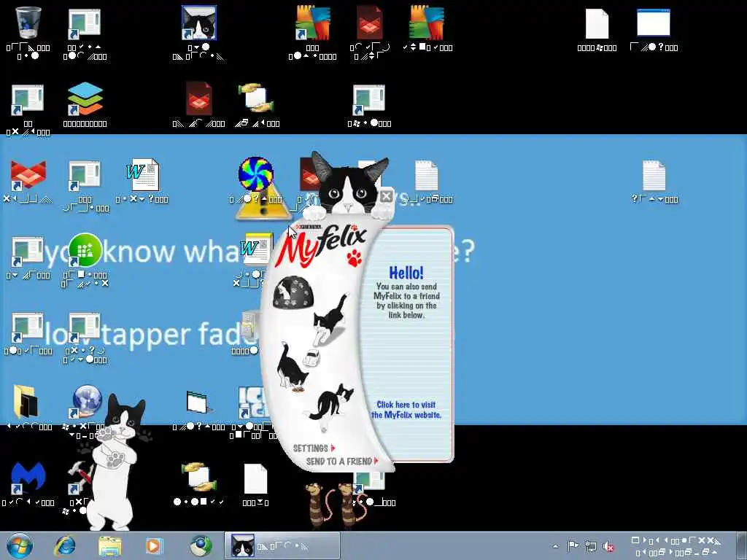Choose the pouncing cat activity in MyFelix
The image size is (747, 560).
[x=330, y=319]
